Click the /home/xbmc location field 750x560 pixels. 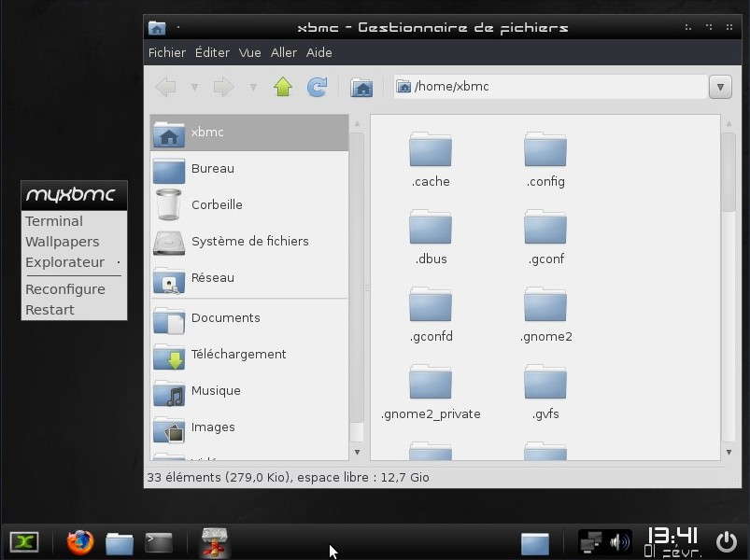[551, 87]
